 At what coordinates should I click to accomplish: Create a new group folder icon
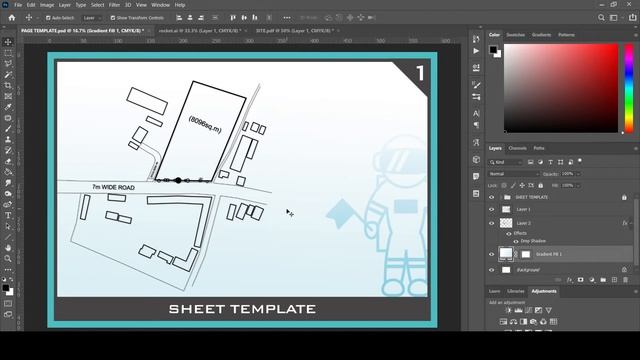point(603,280)
